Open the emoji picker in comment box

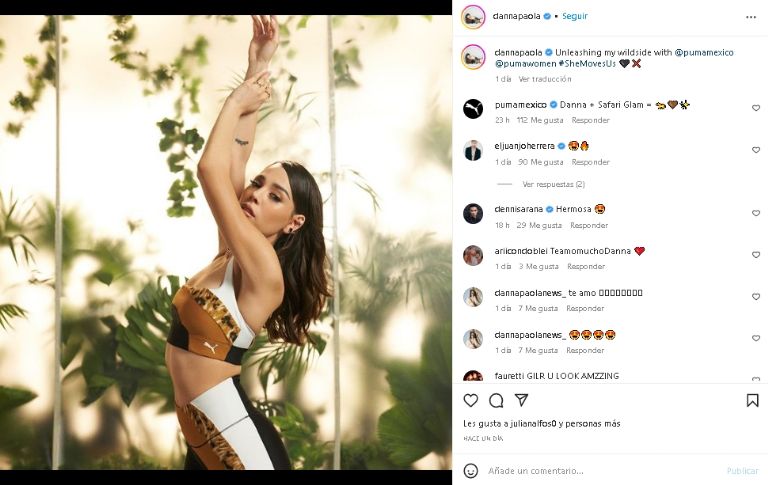(x=471, y=470)
